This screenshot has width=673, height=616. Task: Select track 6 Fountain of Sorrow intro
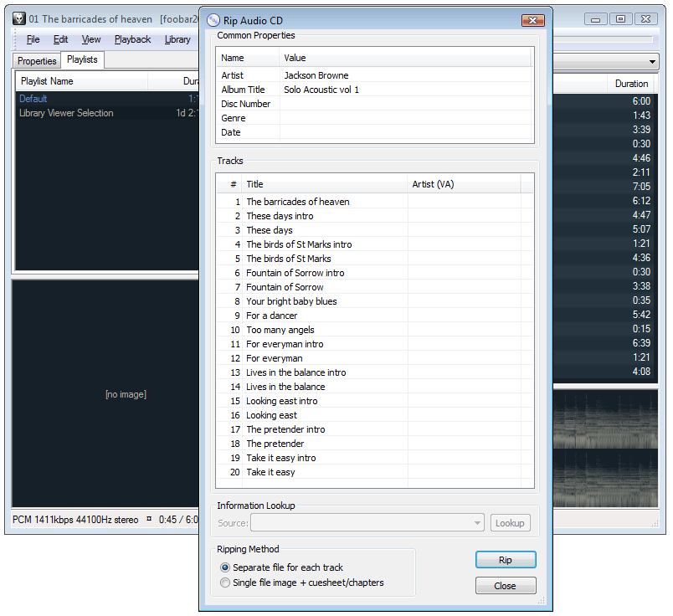(x=375, y=273)
